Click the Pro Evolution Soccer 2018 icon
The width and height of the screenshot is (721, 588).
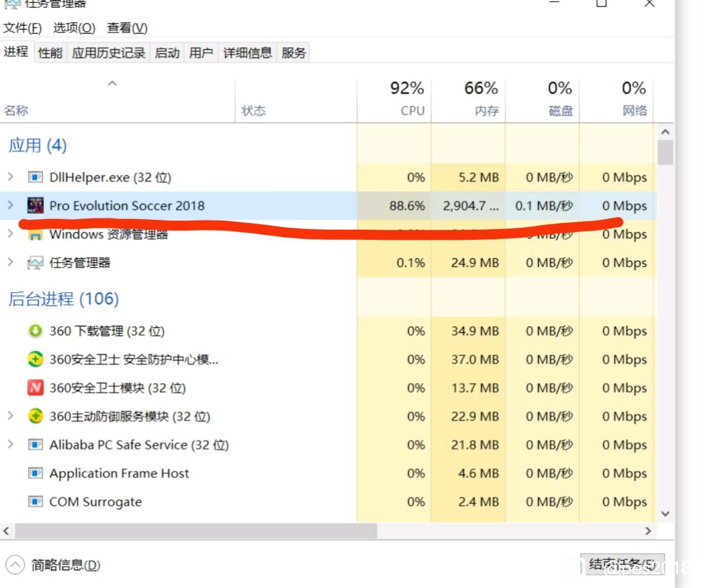pos(35,205)
